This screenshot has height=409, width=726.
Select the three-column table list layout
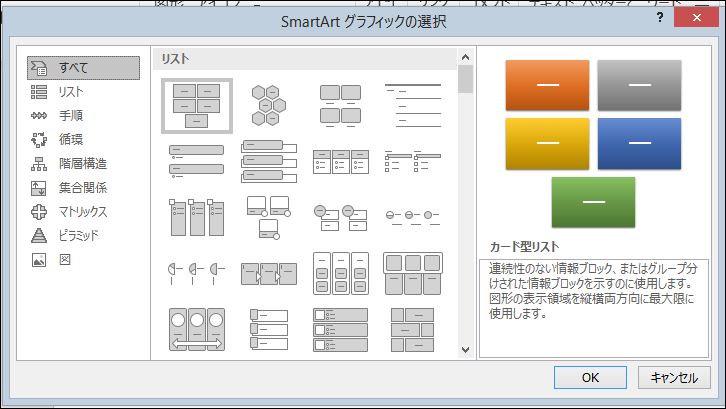pos(341,161)
